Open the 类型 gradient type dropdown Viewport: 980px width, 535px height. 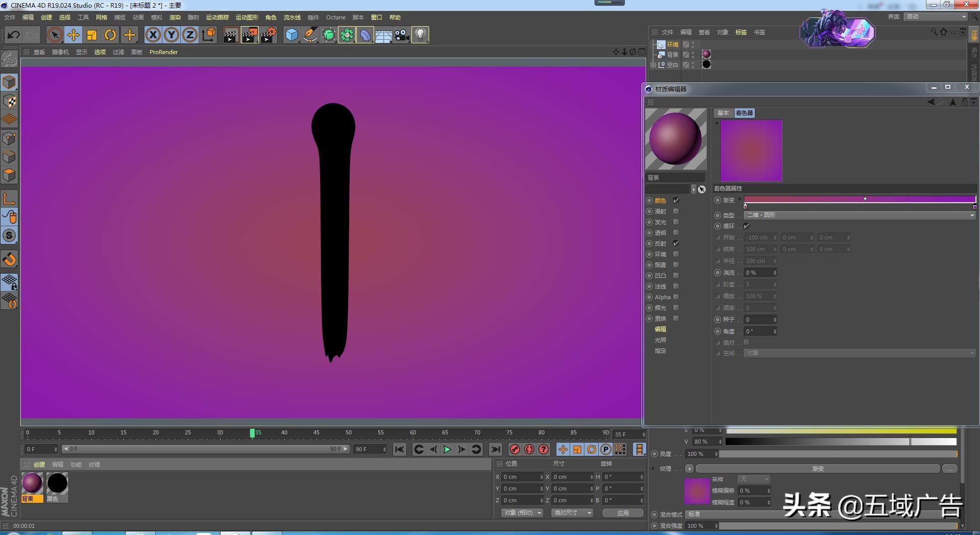[x=860, y=215]
